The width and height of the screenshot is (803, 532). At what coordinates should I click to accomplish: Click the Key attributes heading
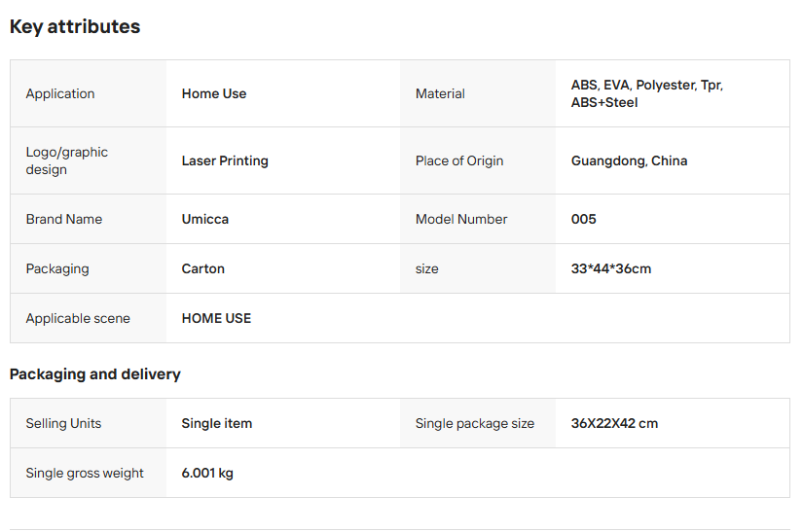[75, 27]
